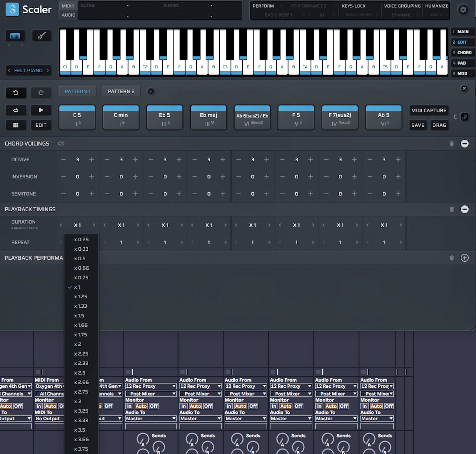Toggle the PERFORM option
The image size is (476, 454).
[263, 6]
